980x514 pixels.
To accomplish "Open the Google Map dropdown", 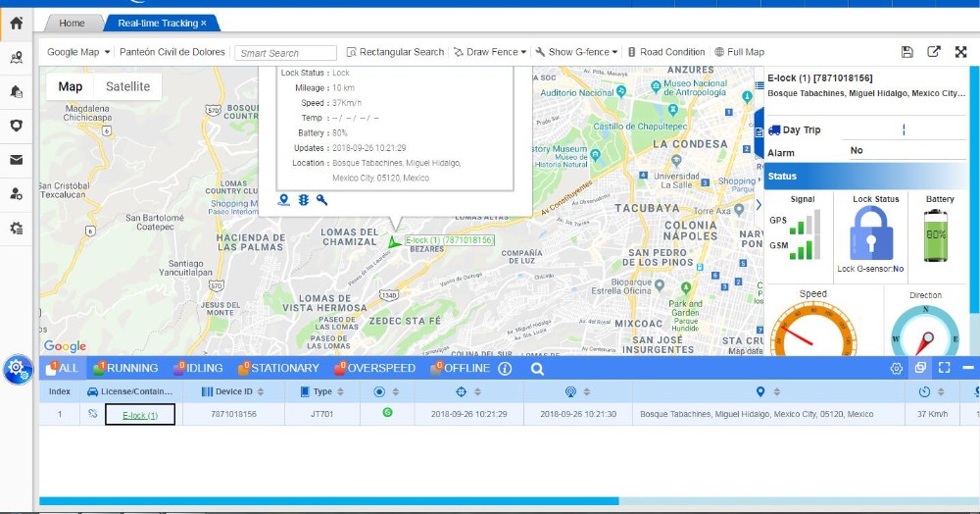I will click(78, 52).
